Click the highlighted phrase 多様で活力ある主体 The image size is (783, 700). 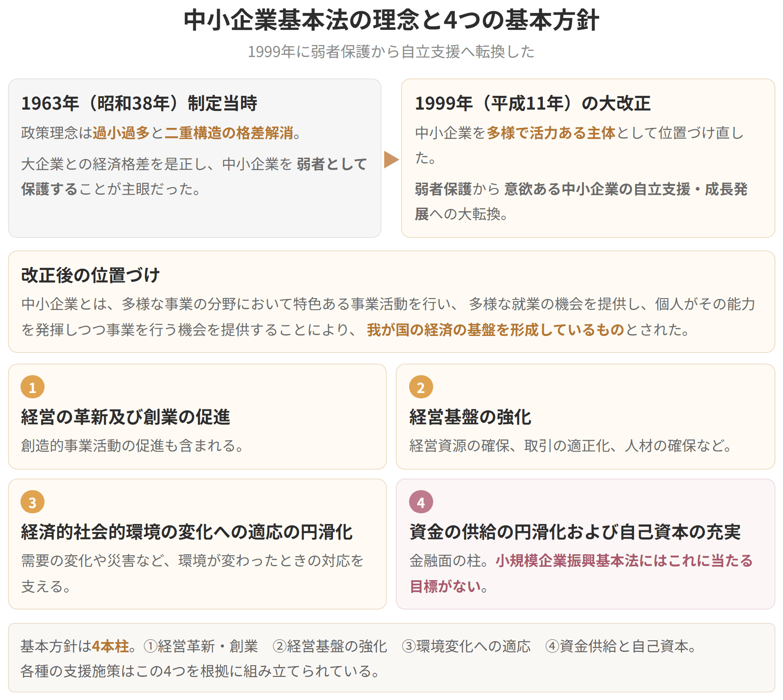pyautogui.click(x=551, y=133)
